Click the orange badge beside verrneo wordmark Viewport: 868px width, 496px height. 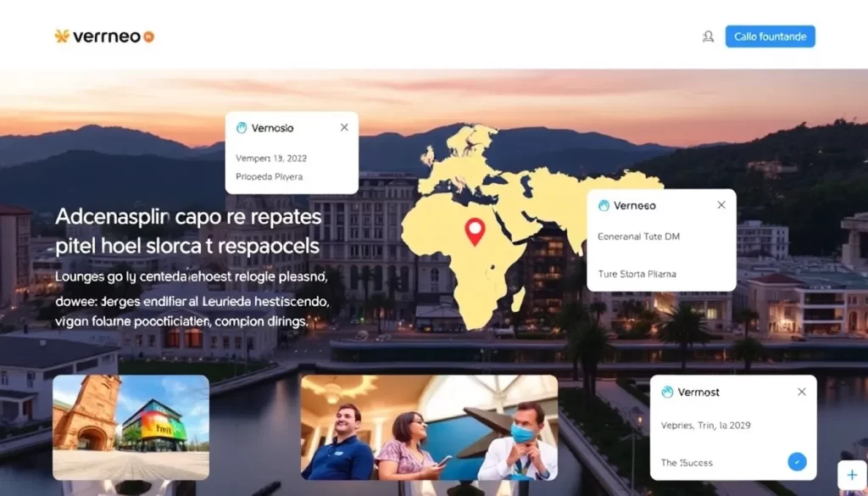pos(149,36)
